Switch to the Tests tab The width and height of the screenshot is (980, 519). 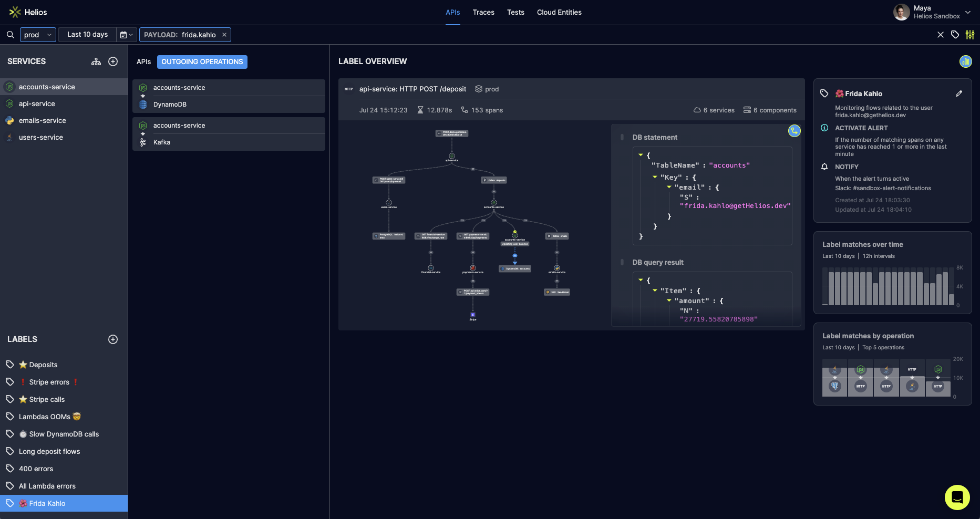click(515, 12)
